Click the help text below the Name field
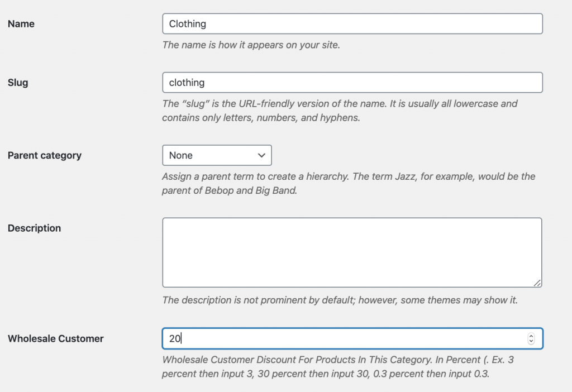 251,45
